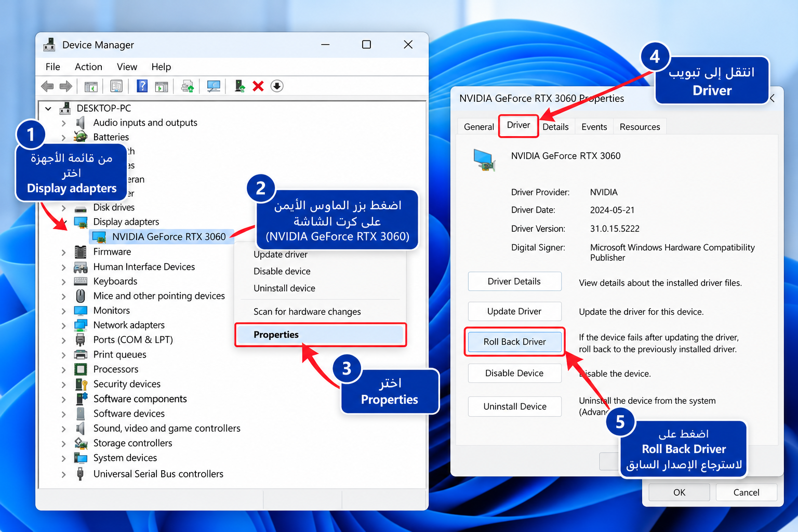Click the blue question mark Help toolbar icon
The image size is (798, 532).
(x=142, y=86)
